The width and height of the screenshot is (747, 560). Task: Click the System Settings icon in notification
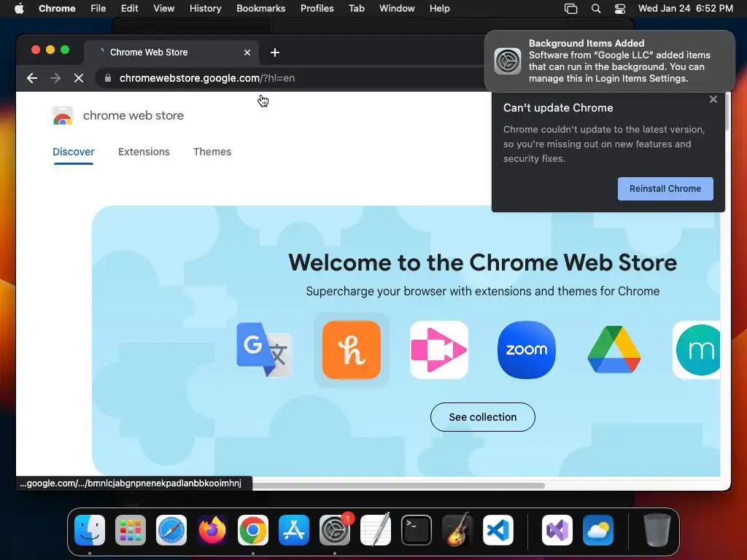pyautogui.click(x=508, y=61)
